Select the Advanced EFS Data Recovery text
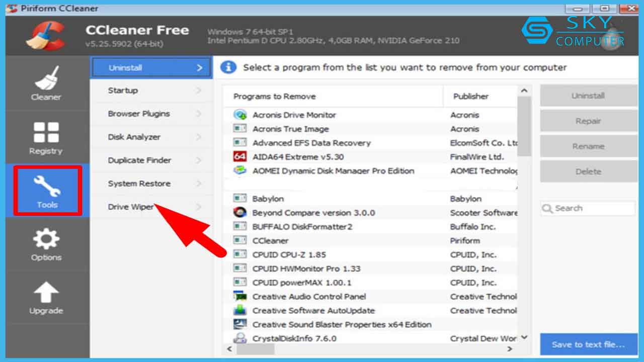Viewport: 644px width, 362px height. [x=311, y=143]
